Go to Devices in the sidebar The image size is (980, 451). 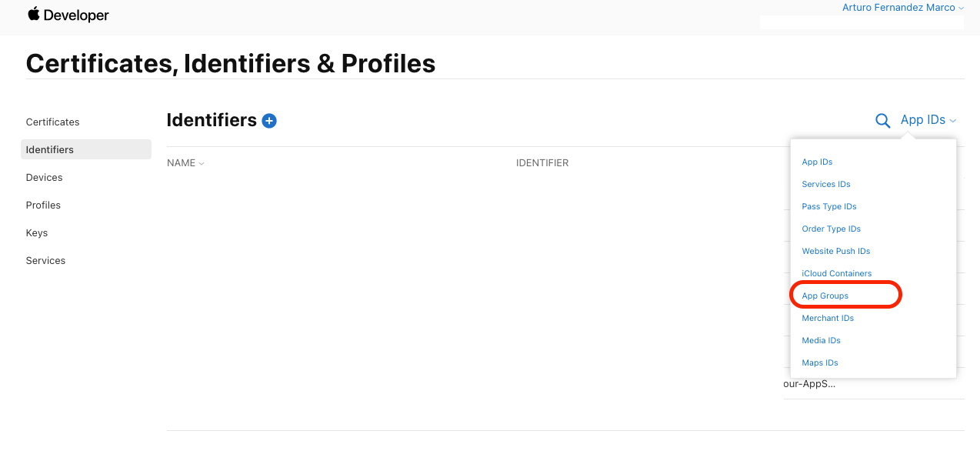[x=44, y=177]
